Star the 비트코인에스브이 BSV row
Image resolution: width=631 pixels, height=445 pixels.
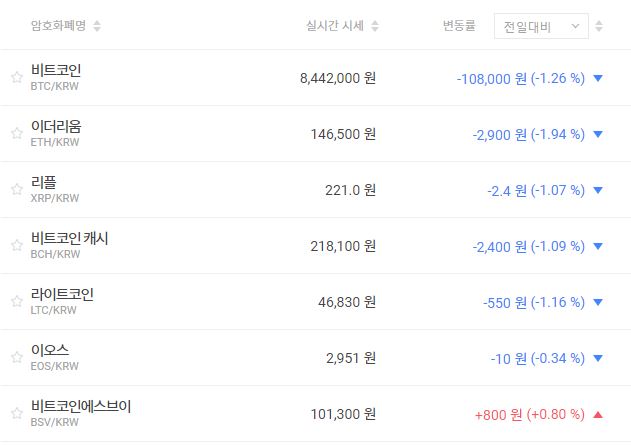click(16, 413)
